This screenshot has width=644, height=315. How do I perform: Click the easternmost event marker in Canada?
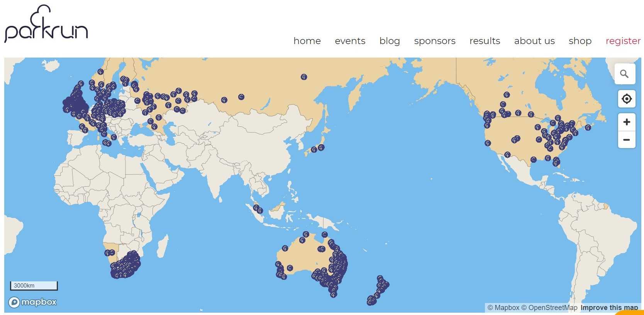[x=588, y=128]
